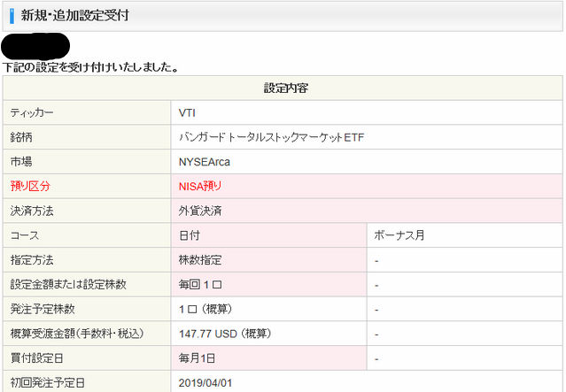Click the 新規・追加設定受付 heading
The height and width of the screenshot is (392, 566).
(74, 16)
